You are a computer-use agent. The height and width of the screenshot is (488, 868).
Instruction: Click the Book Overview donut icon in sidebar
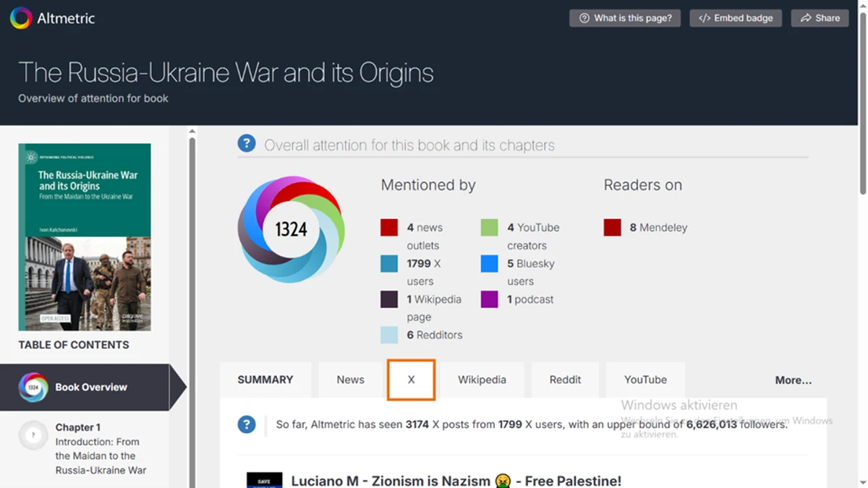[x=33, y=388]
